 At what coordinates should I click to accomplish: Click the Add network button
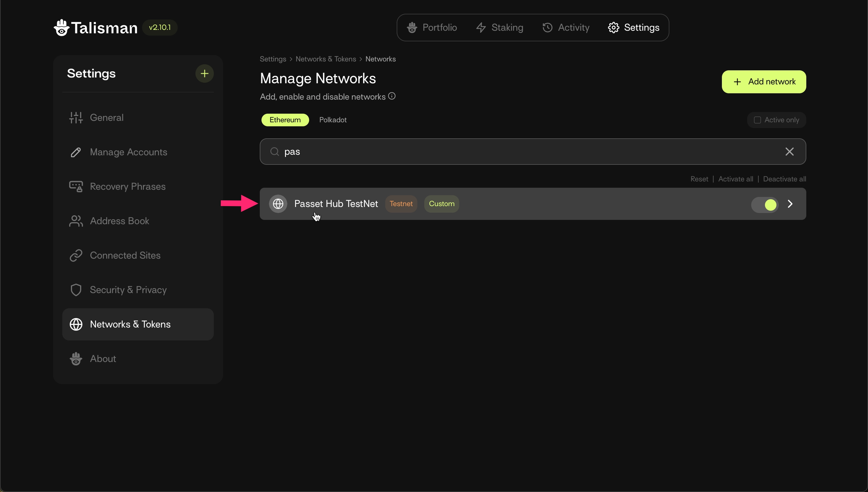pos(764,82)
